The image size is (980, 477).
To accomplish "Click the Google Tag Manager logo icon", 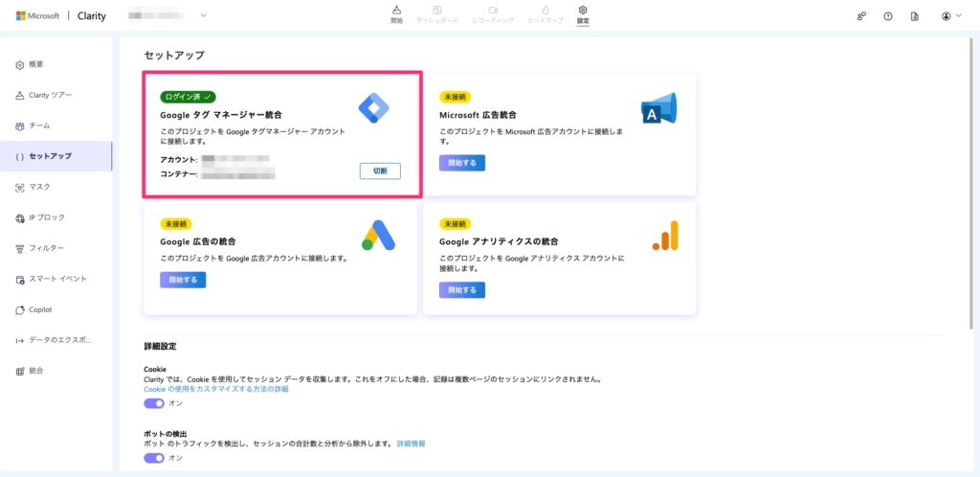I will [x=373, y=108].
